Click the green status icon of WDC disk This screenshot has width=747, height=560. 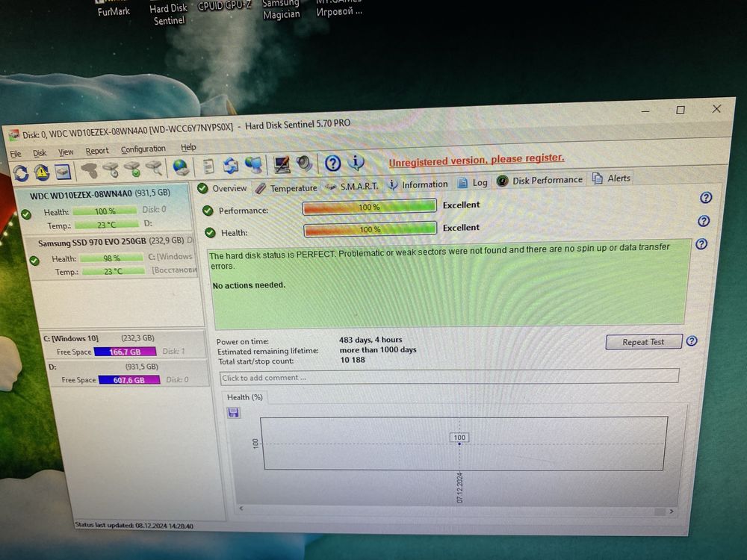tap(26, 215)
